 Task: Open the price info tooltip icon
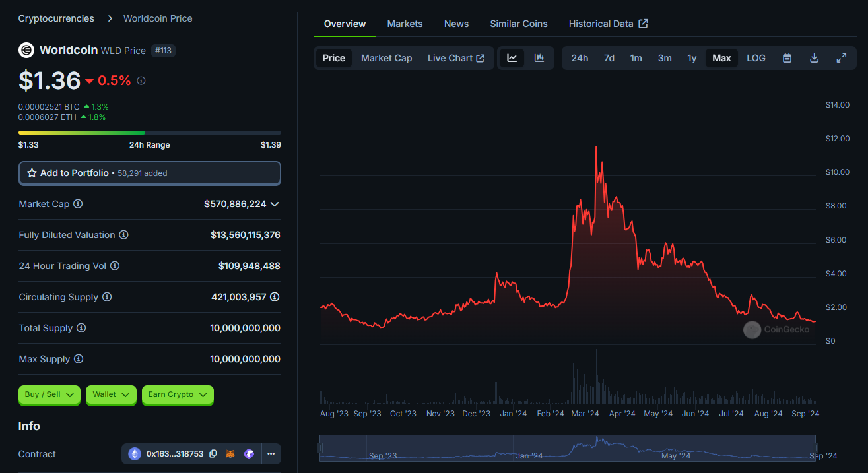[141, 80]
